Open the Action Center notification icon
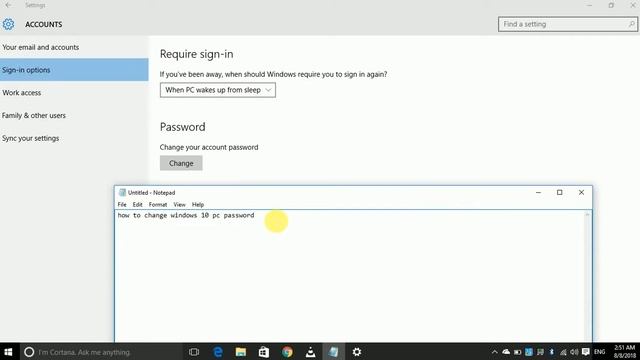Image resolution: width=640 pixels, height=360 pixels. point(586,352)
